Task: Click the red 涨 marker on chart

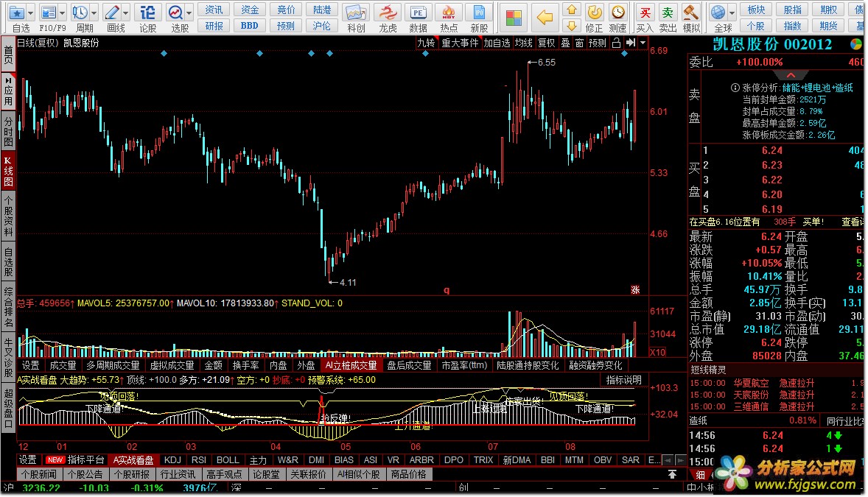Action: coord(635,290)
